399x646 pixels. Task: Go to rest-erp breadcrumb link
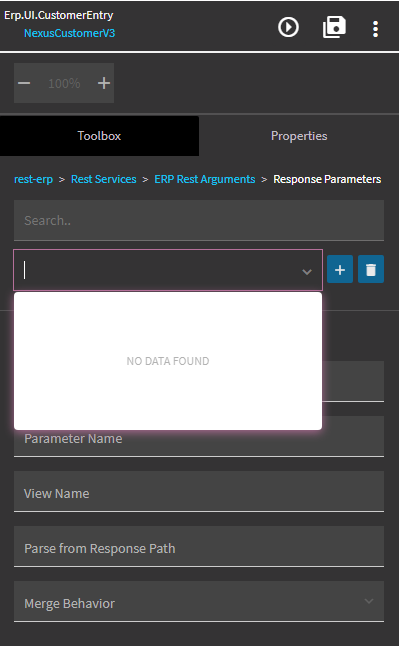[33, 179]
